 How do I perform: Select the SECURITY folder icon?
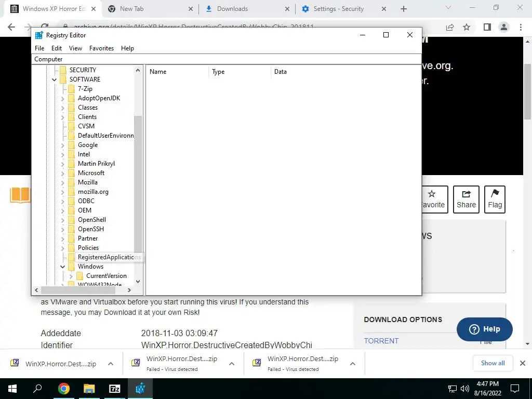coord(63,70)
